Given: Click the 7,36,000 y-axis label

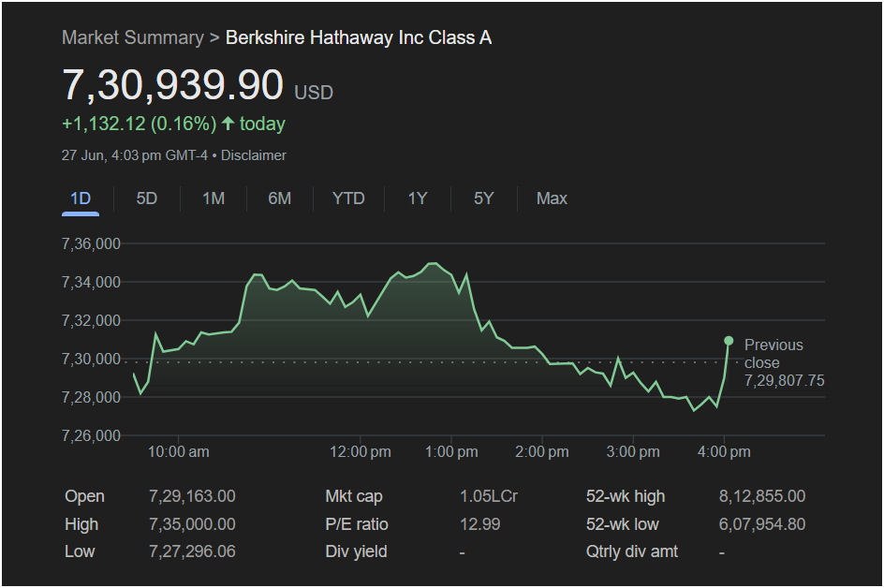Looking at the screenshot, I should pyautogui.click(x=91, y=243).
